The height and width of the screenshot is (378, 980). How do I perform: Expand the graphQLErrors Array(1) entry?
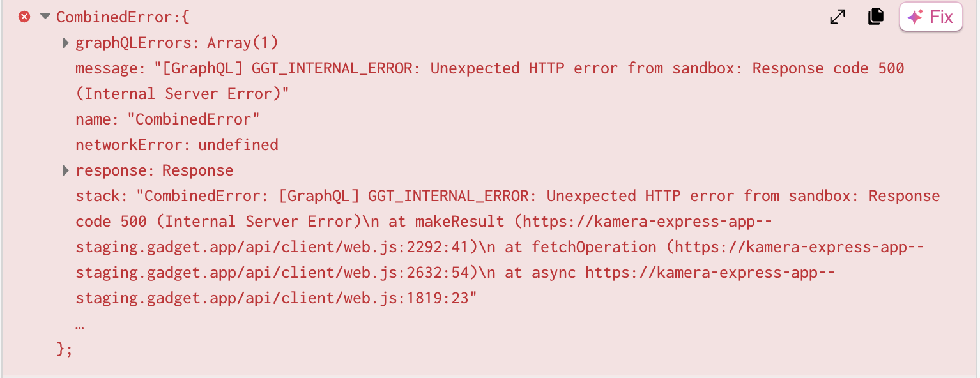[x=66, y=42]
